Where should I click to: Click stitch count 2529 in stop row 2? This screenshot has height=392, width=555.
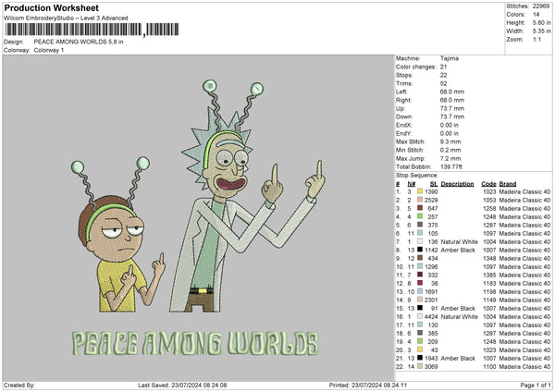[x=431, y=201]
